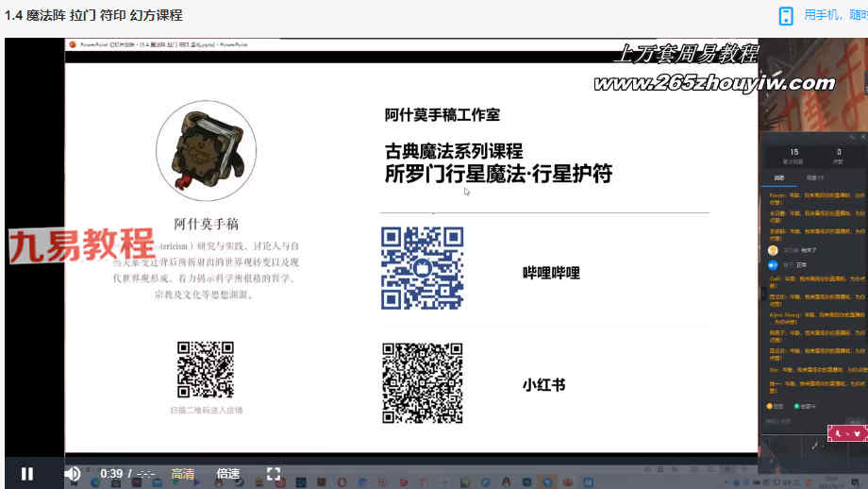Image resolution: width=868 pixels, height=489 pixels.
Task: Select the first tab in chat panel
Action: point(779,177)
